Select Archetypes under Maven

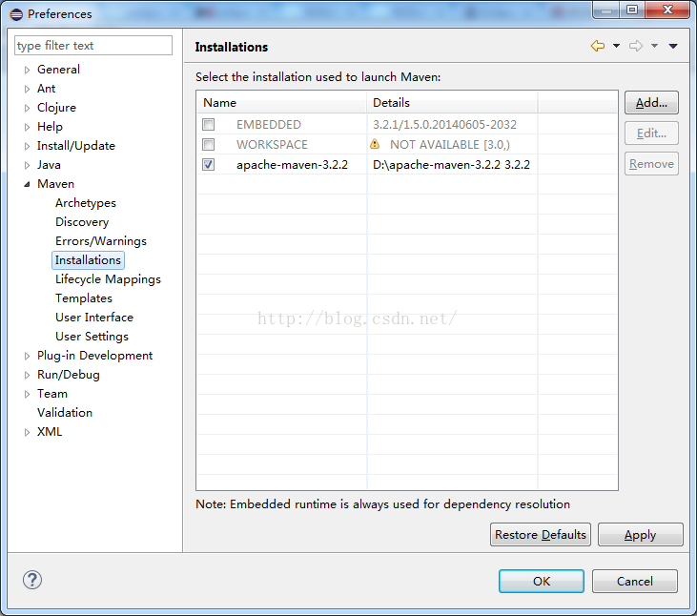[86, 203]
